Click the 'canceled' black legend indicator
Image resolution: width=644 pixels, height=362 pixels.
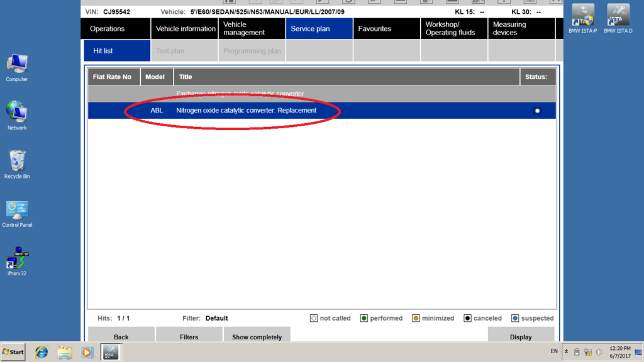[467, 318]
